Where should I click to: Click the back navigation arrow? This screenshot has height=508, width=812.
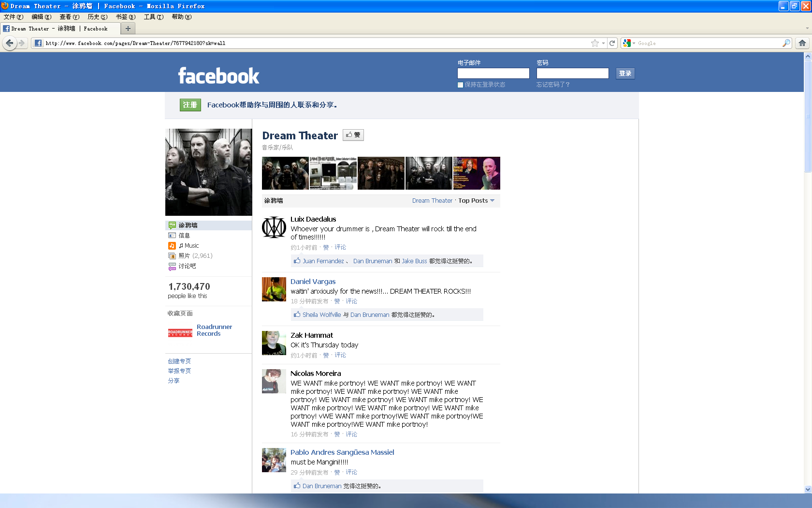[x=9, y=43]
